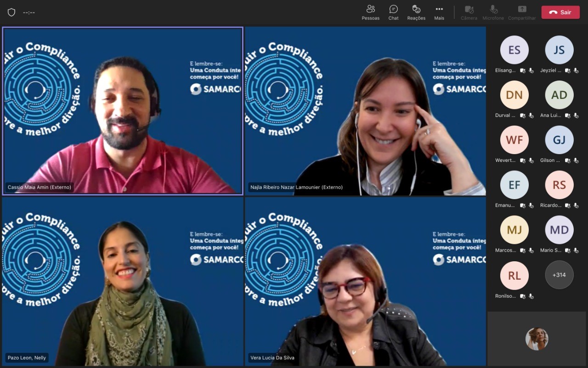Open the Pessoas participants panel
Viewport: 588px width, 368px height.
(x=370, y=12)
